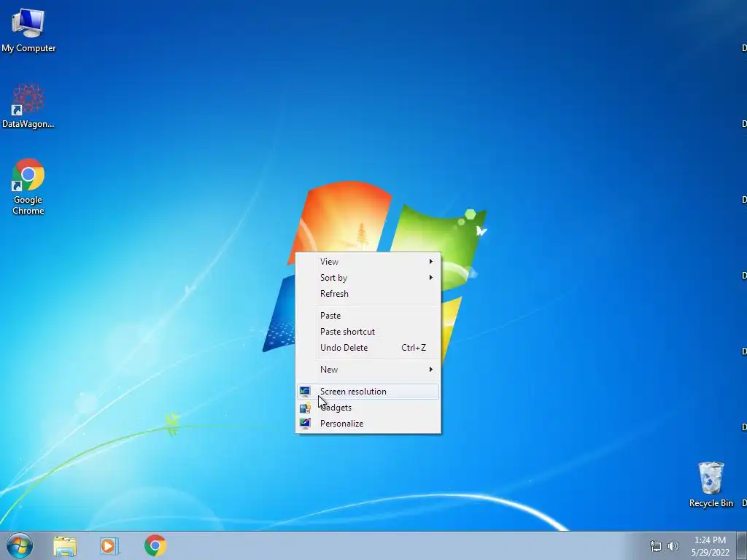Open Gadgets from context menu

point(368,408)
